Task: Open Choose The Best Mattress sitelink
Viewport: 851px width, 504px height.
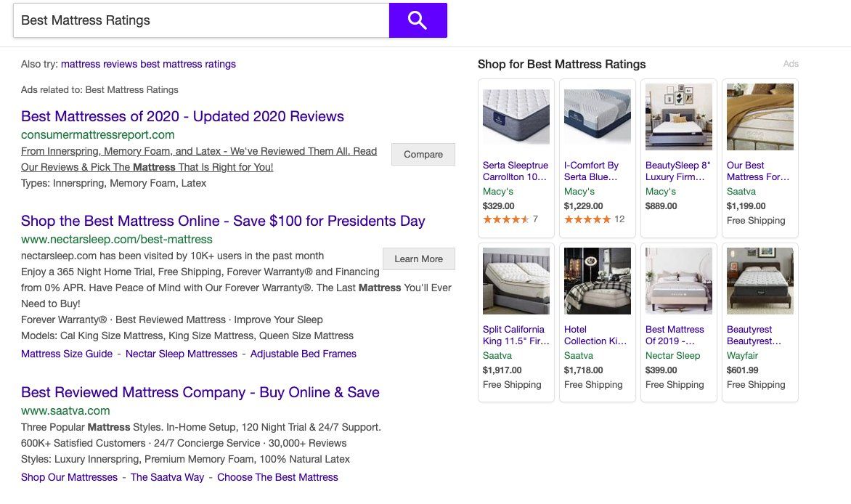Action: (277, 477)
